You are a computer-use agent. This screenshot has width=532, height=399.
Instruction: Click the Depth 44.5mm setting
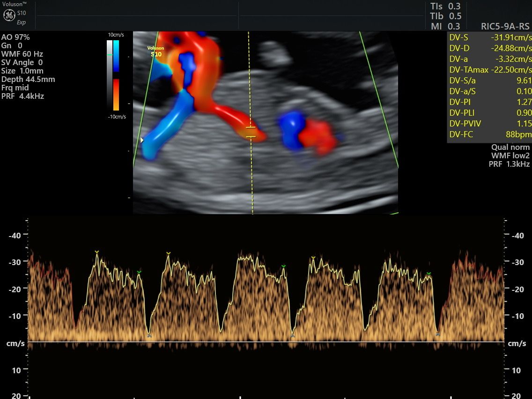tap(28, 79)
